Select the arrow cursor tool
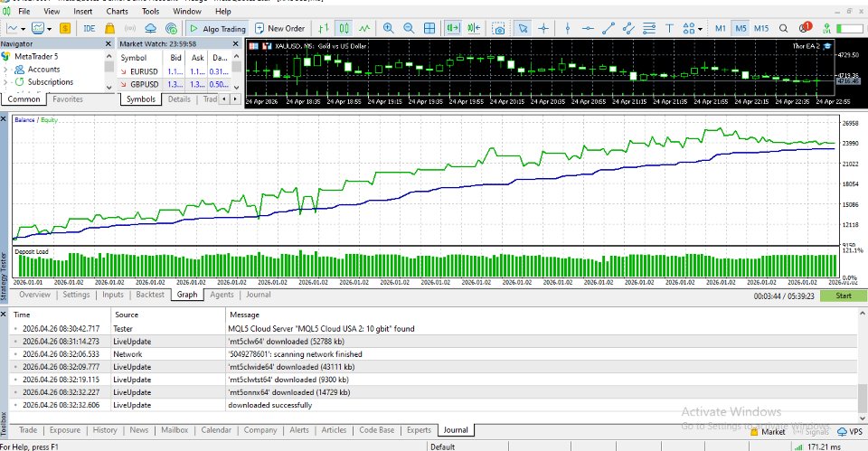 [x=523, y=28]
